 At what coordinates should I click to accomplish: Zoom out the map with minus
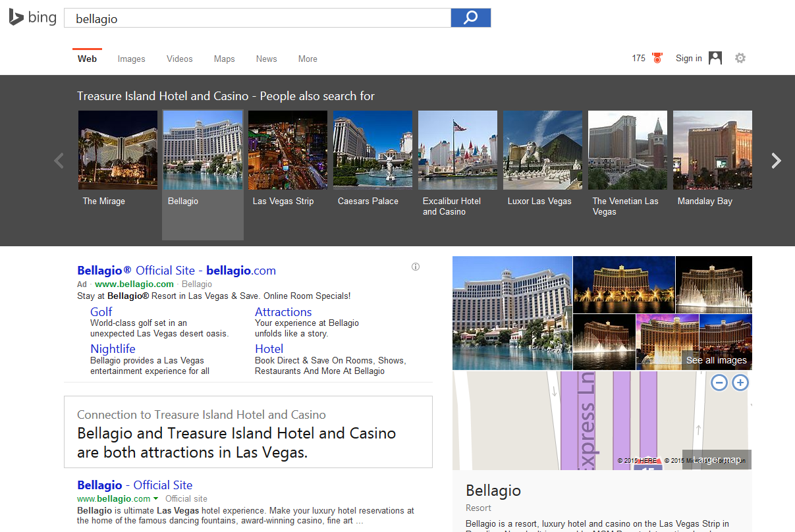[x=719, y=383]
